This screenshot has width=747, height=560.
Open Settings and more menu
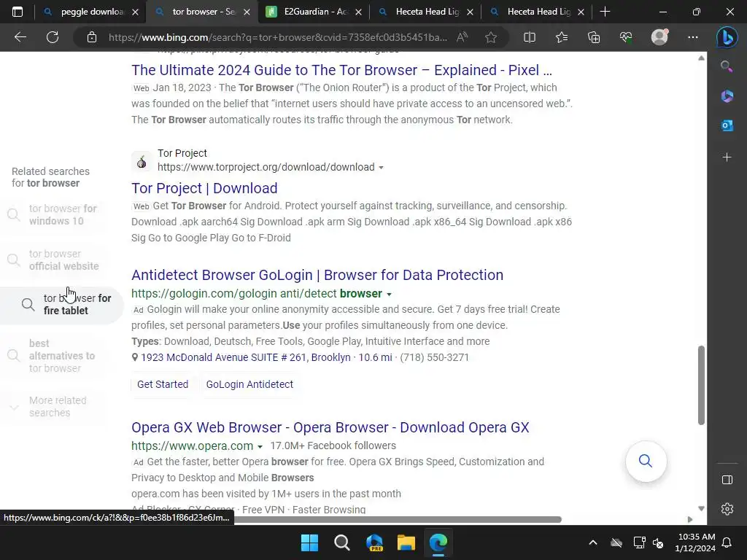pyautogui.click(x=693, y=37)
